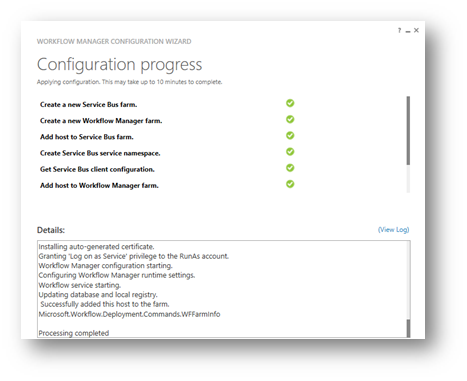The image size is (467, 381).
Task: Select 'Create a new Workflow Manager farm.' step
Action: pos(101,121)
